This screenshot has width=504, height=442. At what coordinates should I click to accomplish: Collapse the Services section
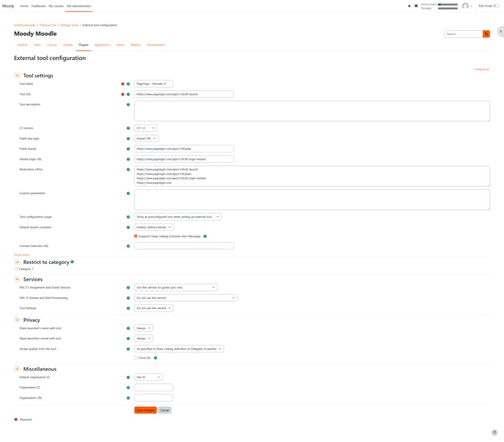point(18,279)
